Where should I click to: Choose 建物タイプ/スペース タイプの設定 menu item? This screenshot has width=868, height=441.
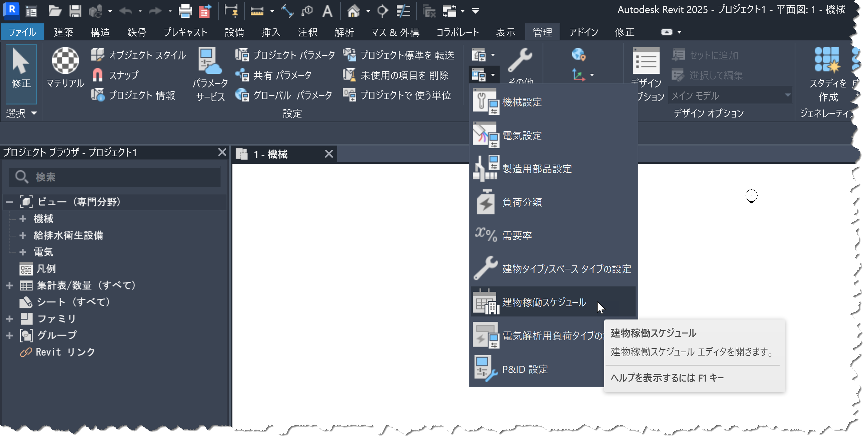click(553, 269)
